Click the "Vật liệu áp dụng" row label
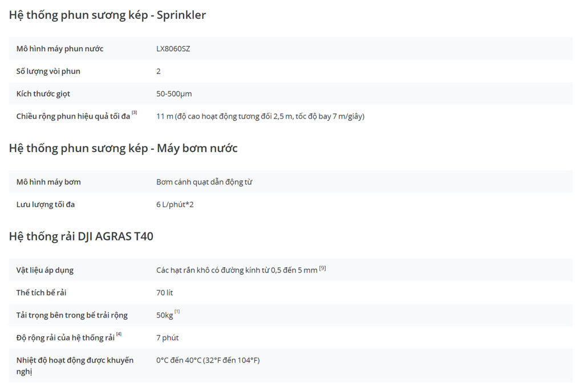The width and height of the screenshot is (584, 392). pos(45,270)
